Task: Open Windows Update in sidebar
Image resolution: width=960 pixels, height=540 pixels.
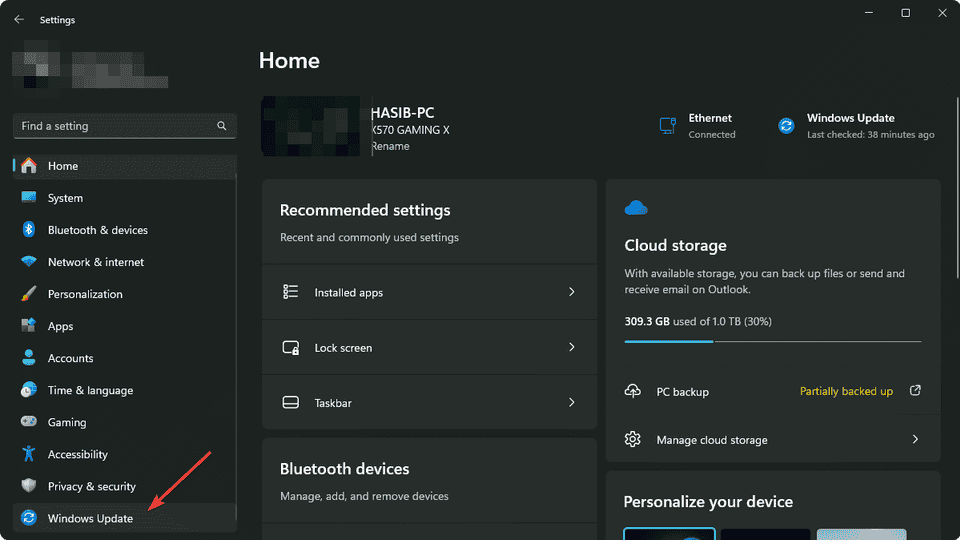Action: (124, 518)
